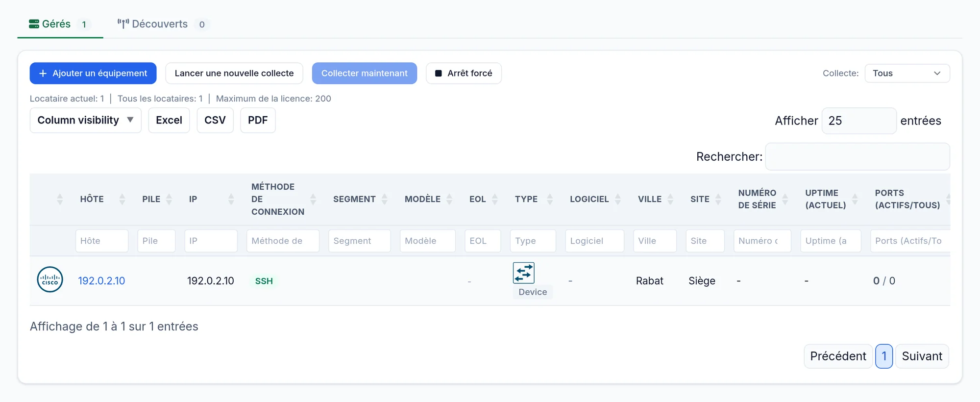Screen dimensions: 980x402
Task: Click Lancer une nouvelle collecte
Action: pyautogui.click(x=234, y=73)
